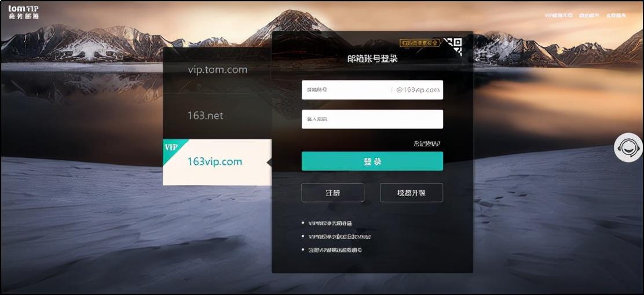Viewport: 644px width, 295px height.
Task: Click the right outlined button under login
Action: (412, 193)
